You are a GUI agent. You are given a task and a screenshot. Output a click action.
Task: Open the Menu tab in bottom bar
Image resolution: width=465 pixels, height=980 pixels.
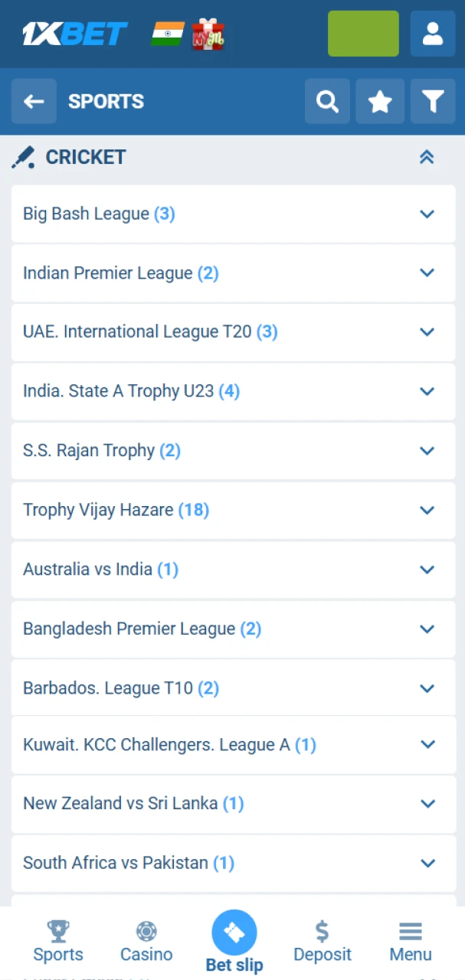tap(410, 942)
